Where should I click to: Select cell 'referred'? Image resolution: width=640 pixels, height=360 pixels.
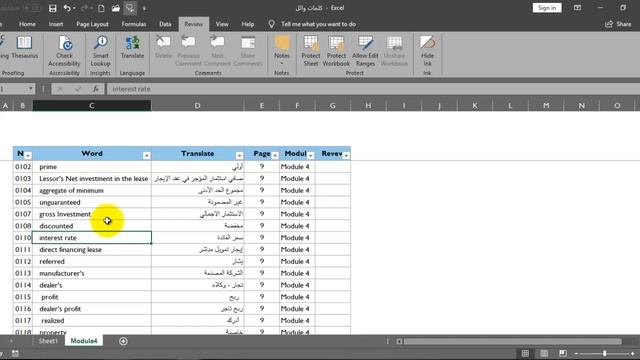(92, 261)
